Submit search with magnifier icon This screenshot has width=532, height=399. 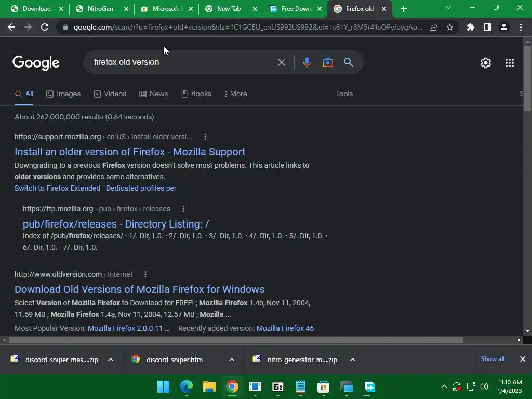pos(349,62)
